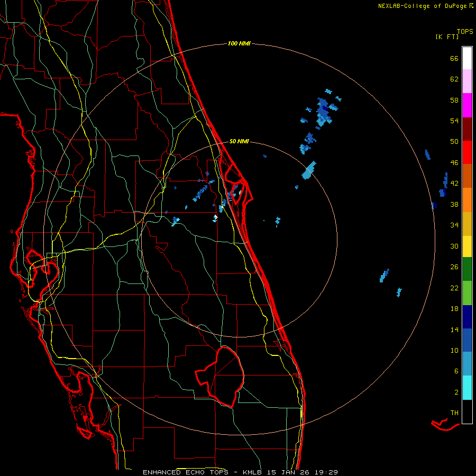Image resolution: width=476 pixels, height=476 pixels.
Task: Click the 50 NMI range ring label
Action: click(x=239, y=141)
